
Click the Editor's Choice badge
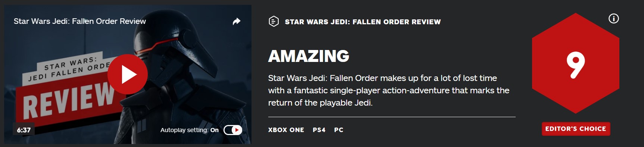click(x=576, y=129)
